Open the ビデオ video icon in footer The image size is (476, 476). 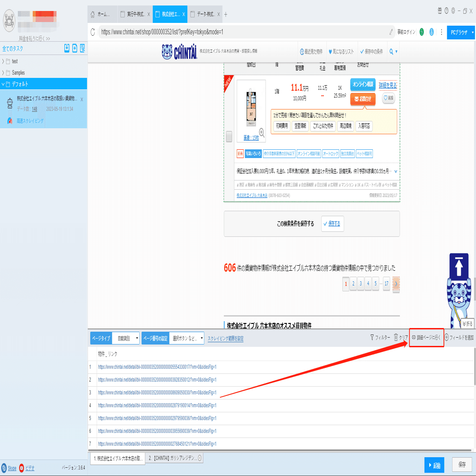pyautogui.click(x=22, y=468)
